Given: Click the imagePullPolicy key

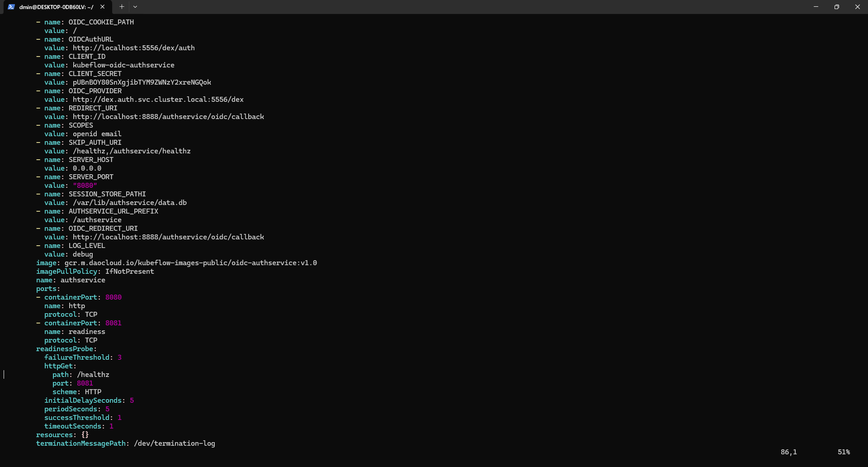Looking at the screenshot, I should (67, 272).
